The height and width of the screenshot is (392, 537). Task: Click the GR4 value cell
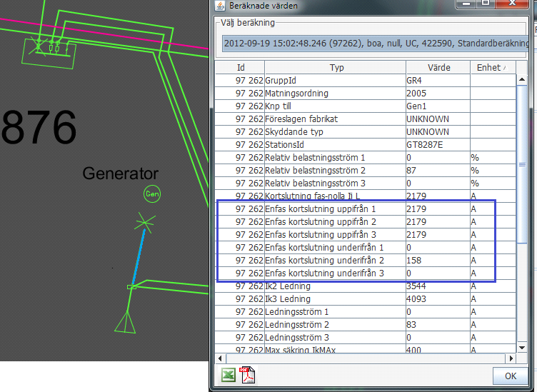(x=438, y=81)
